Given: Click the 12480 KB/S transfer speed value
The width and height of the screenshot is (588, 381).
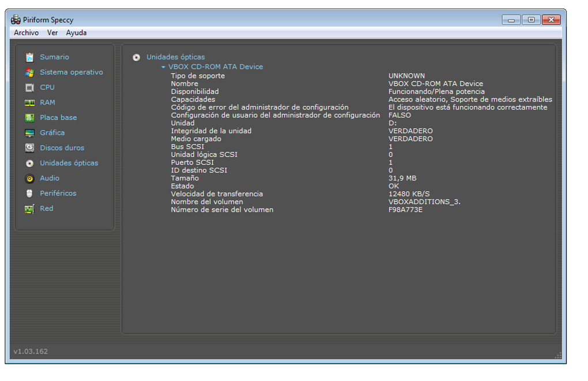Looking at the screenshot, I should coord(409,194).
